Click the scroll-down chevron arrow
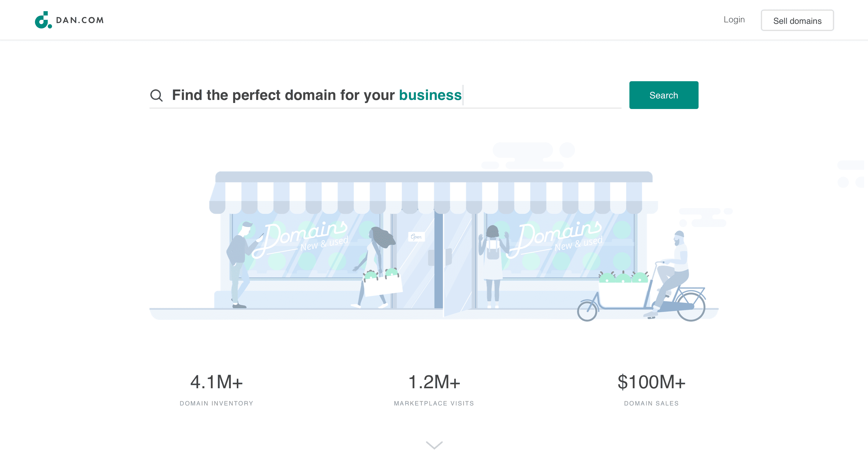Image resolution: width=868 pixels, height=474 pixels. (434, 445)
